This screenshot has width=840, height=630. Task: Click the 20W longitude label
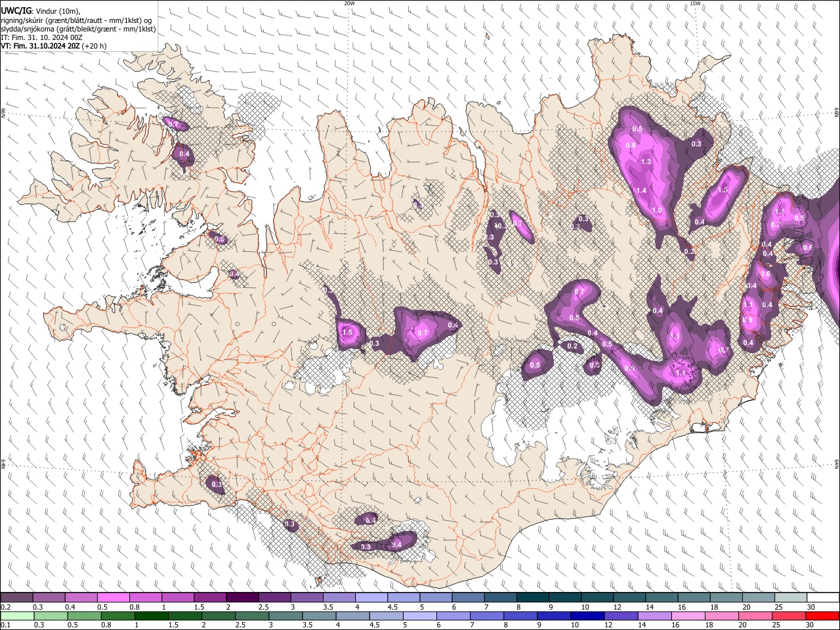pos(349,3)
